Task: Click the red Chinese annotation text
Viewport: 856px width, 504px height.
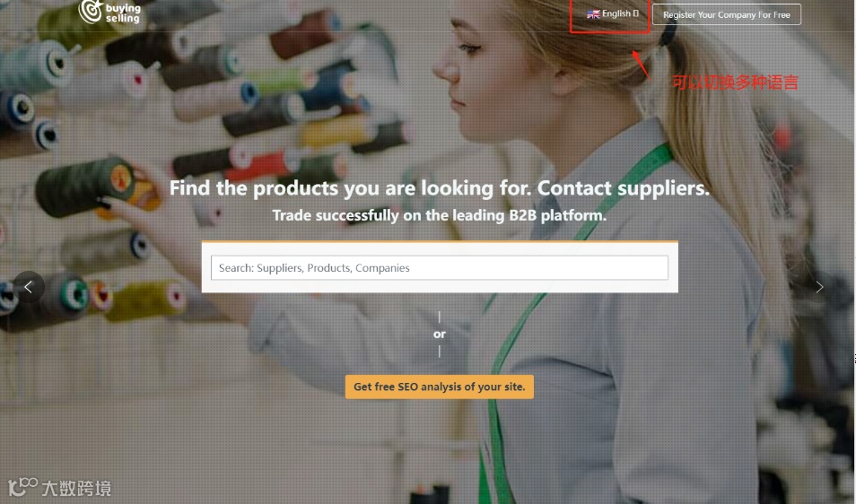Action: coord(735,83)
